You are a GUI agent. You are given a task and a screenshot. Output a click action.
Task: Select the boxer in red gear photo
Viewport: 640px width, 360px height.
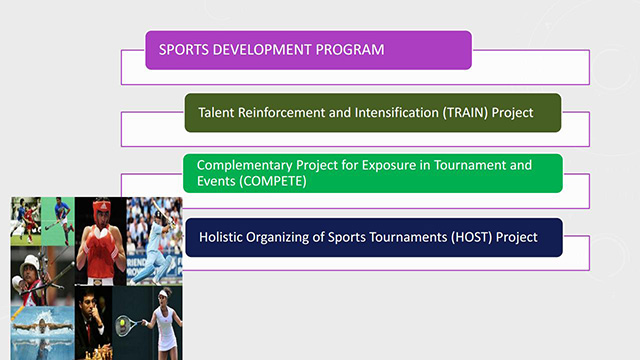pos(100,241)
